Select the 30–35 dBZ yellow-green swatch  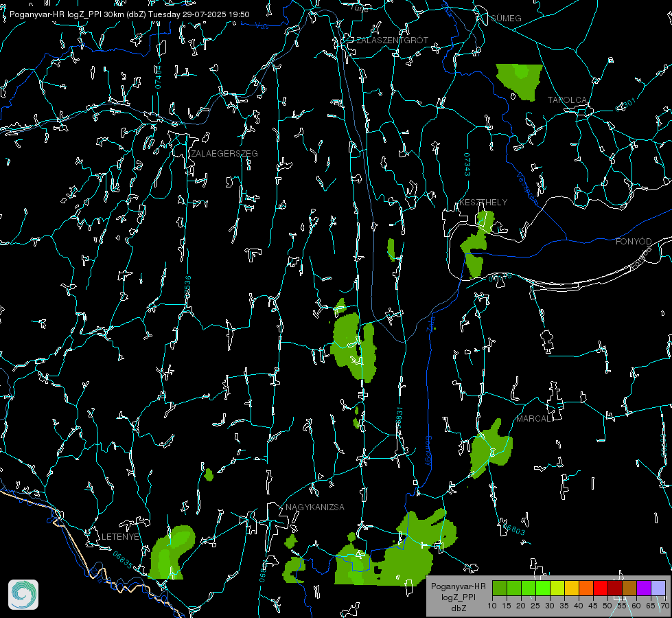557,588
